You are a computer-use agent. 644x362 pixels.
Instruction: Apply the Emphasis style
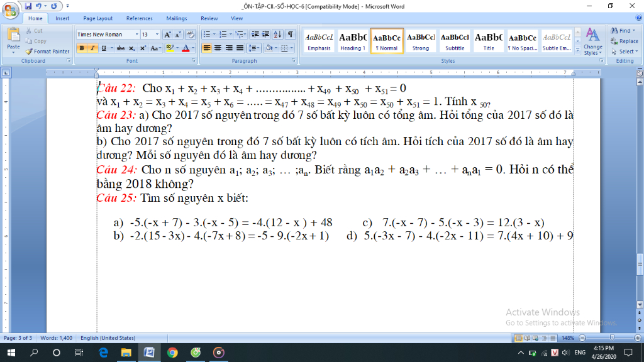point(319,41)
